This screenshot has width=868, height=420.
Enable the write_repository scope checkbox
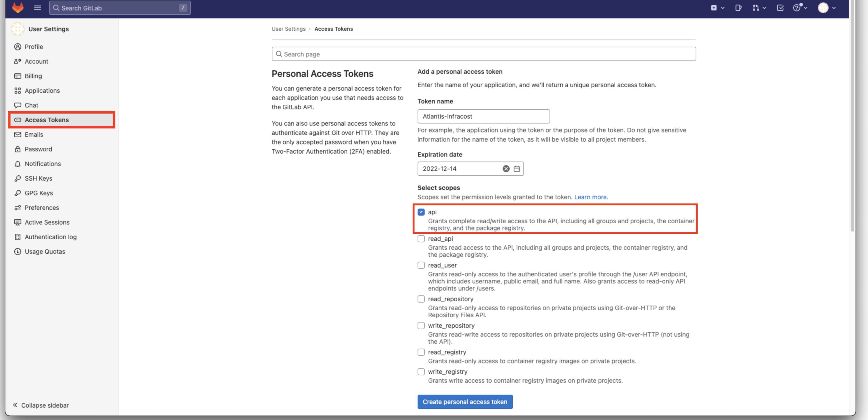click(x=421, y=326)
